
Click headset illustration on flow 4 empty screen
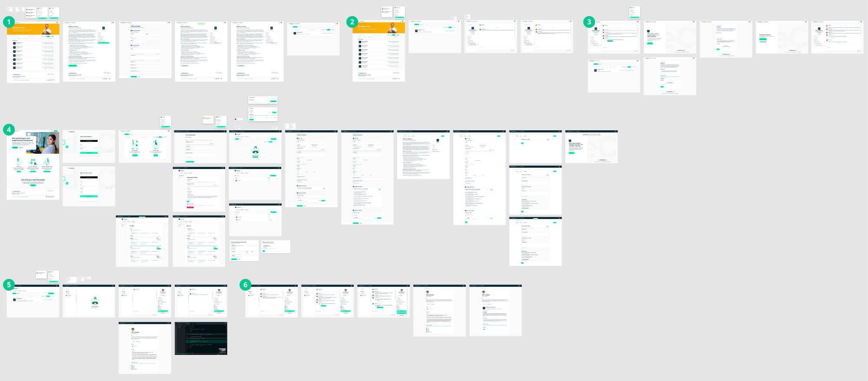[x=255, y=150]
